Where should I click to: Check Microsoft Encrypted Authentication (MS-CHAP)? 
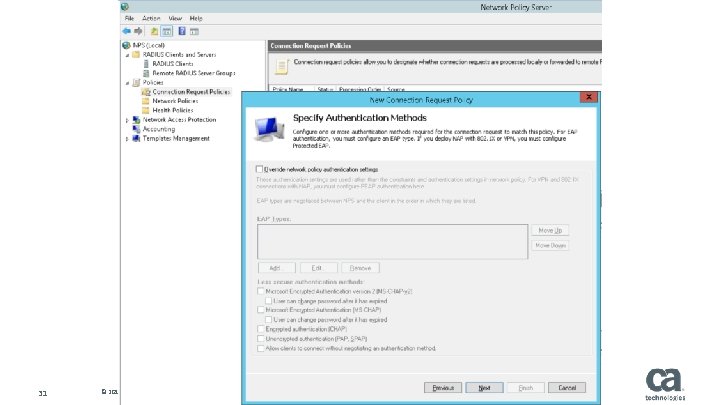click(x=261, y=310)
